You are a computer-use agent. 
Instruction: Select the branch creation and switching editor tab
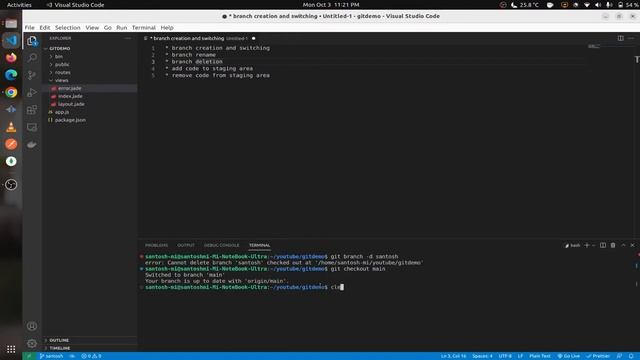(x=199, y=38)
